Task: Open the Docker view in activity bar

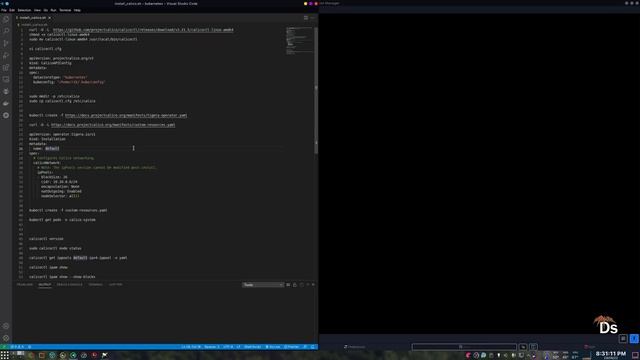Action: (6, 103)
